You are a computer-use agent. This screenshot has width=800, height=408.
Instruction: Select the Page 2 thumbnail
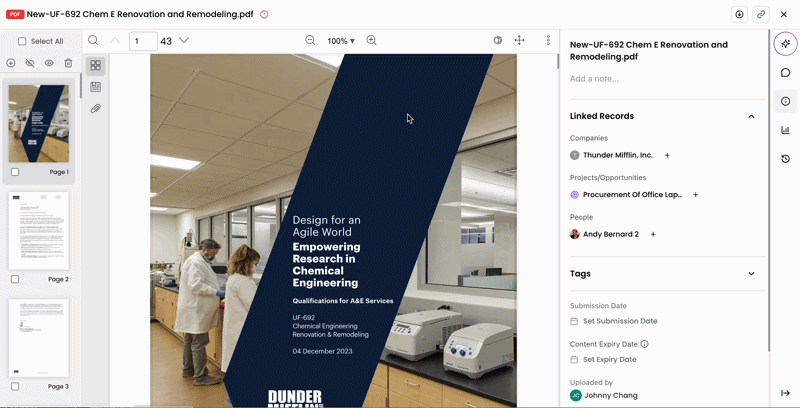(39, 231)
